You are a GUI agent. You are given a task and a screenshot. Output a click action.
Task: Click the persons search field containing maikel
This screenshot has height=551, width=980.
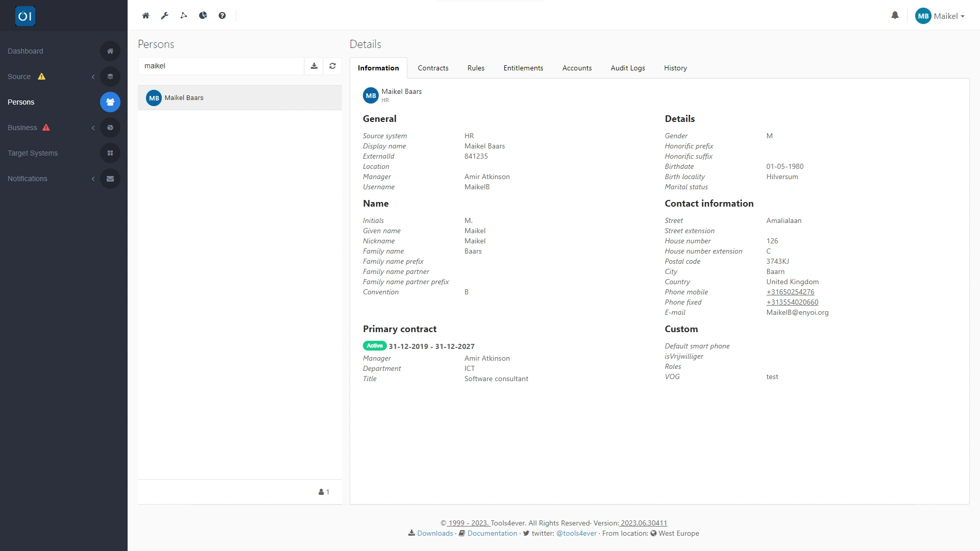pos(221,66)
